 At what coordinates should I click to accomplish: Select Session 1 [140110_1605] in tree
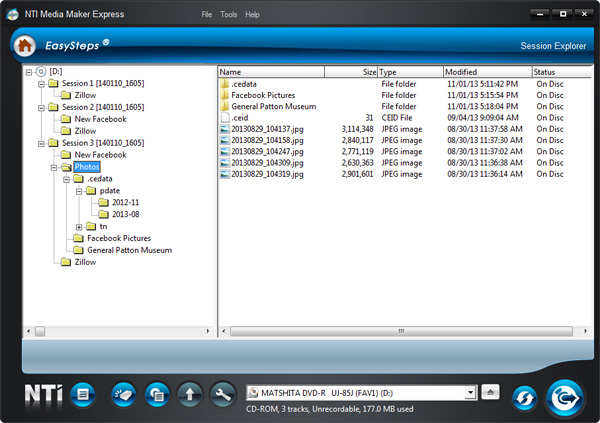(103, 83)
